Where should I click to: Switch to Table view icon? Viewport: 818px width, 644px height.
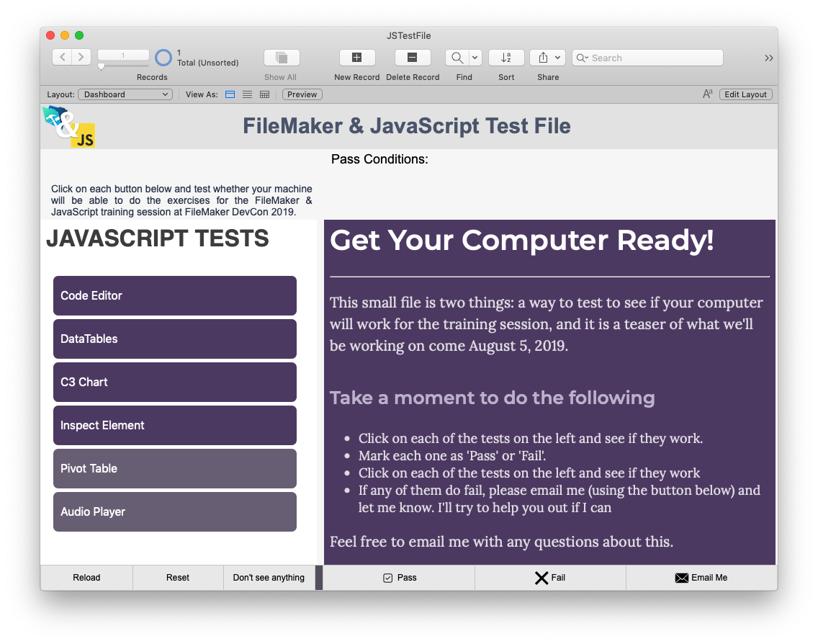point(264,94)
